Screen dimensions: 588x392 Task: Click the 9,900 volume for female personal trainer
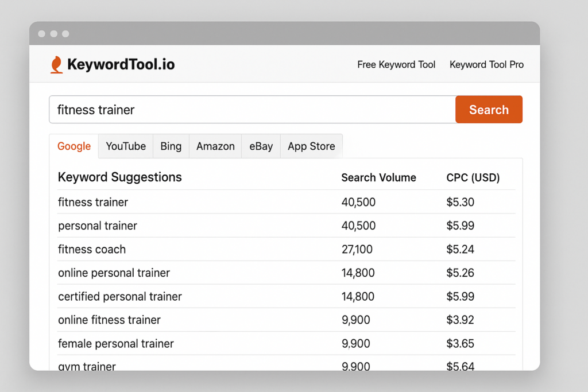click(356, 343)
